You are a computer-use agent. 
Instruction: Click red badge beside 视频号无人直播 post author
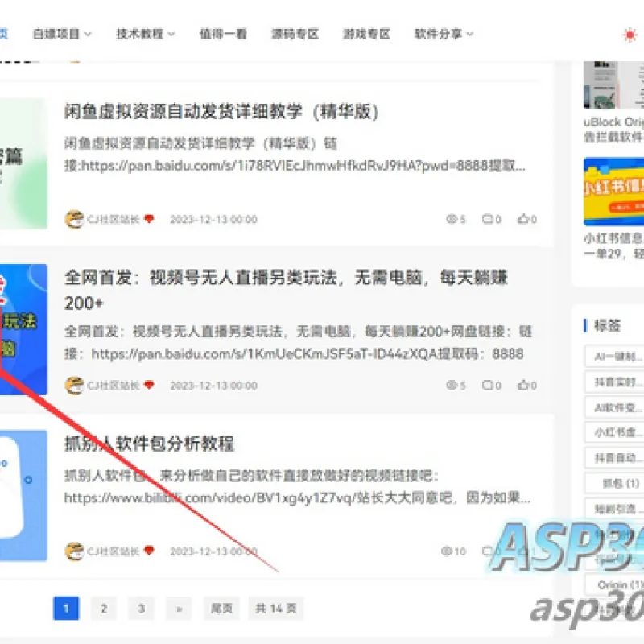[149, 386]
